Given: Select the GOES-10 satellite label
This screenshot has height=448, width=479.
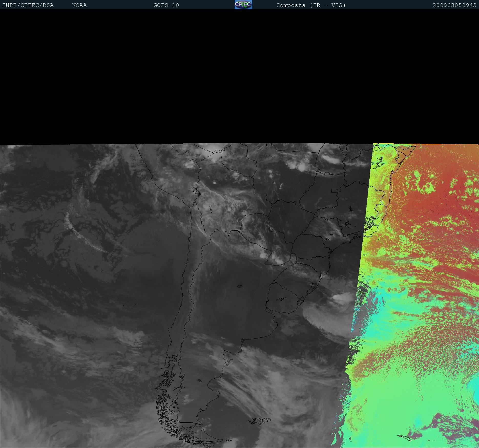Looking at the screenshot, I should tap(166, 5).
